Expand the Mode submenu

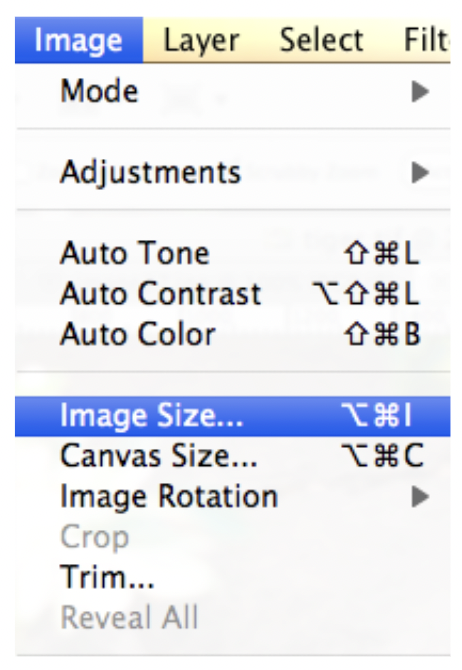(233, 91)
